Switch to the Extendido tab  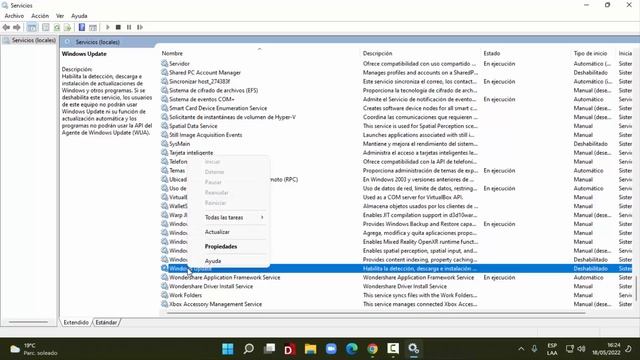[76, 322]
